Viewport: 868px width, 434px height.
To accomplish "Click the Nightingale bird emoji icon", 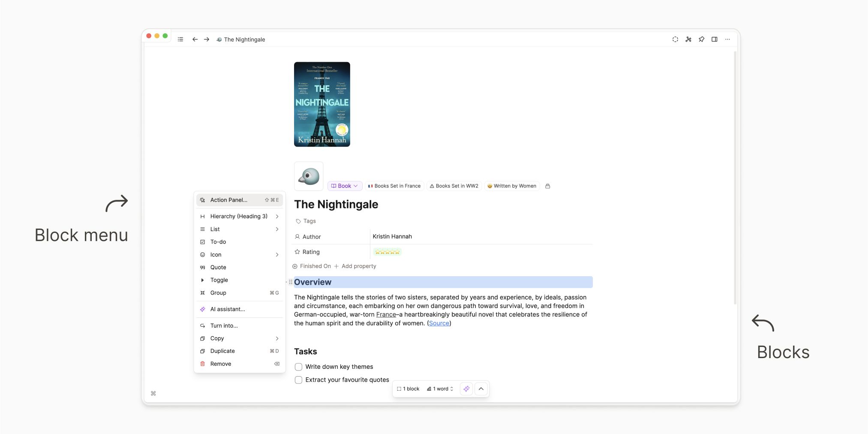I will point(309,176).
